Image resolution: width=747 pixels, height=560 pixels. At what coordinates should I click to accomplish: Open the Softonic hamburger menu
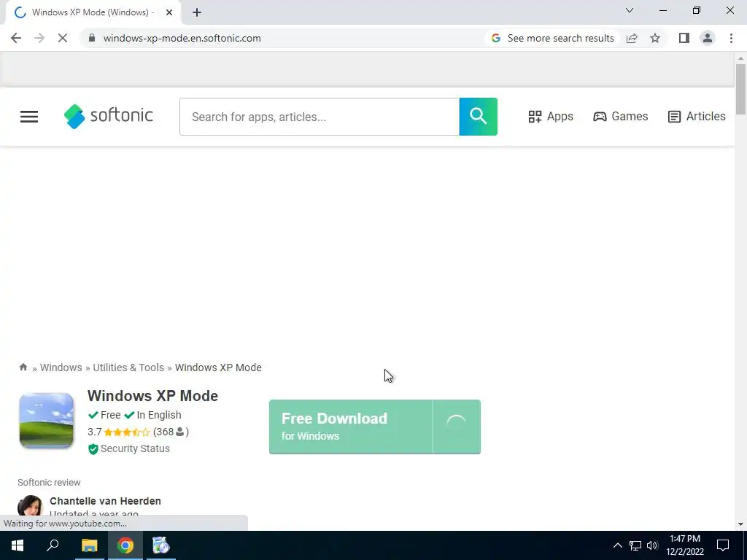coord(29,117)
